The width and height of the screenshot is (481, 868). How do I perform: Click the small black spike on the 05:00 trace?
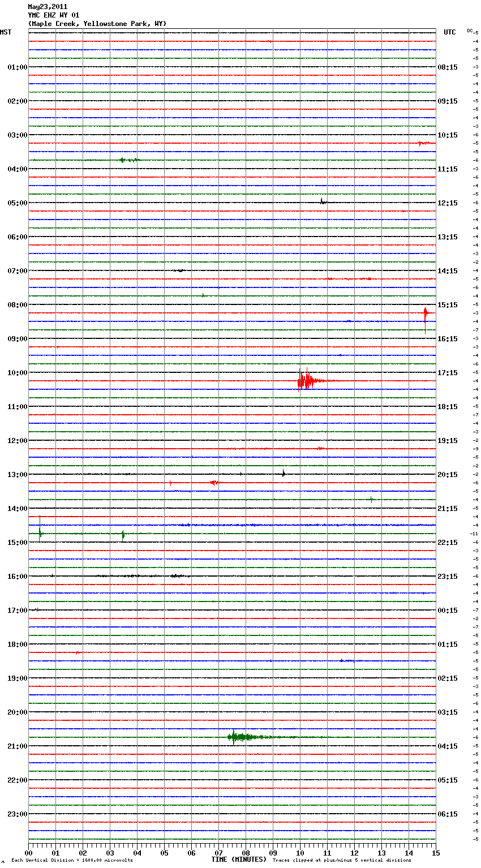[x=322, y=201]
